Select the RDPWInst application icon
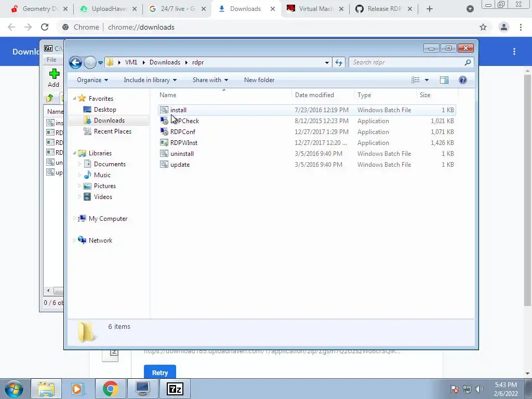The image size is (532, 399). click(x=164, y=143)
